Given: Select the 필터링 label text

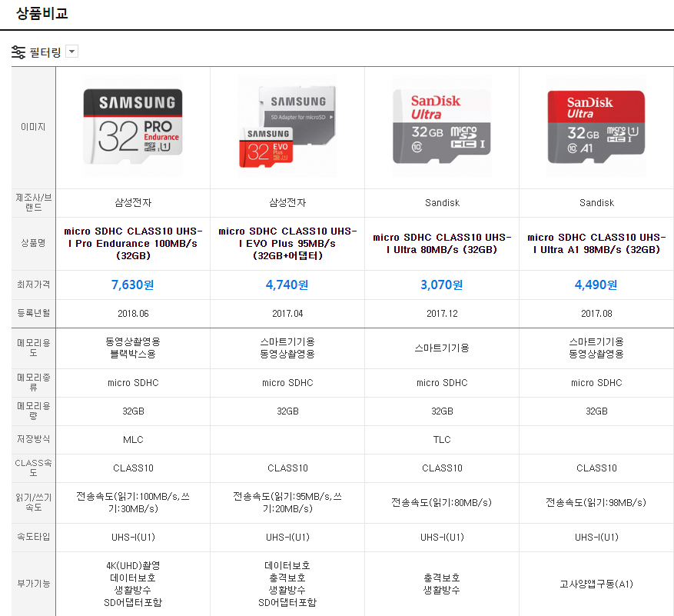Looking at the screenshot, I should pyautogui.click(x=45, y=52).
